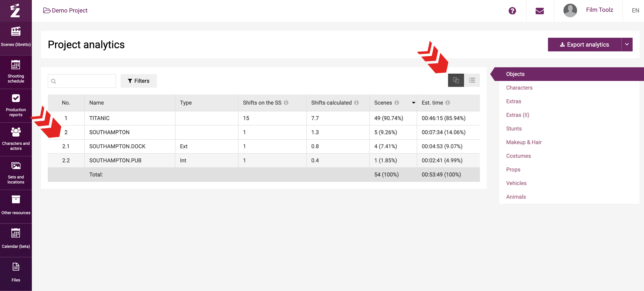Go to Characters and actors
Viewport: 644px width, 291px height.
tap(16, 139)
